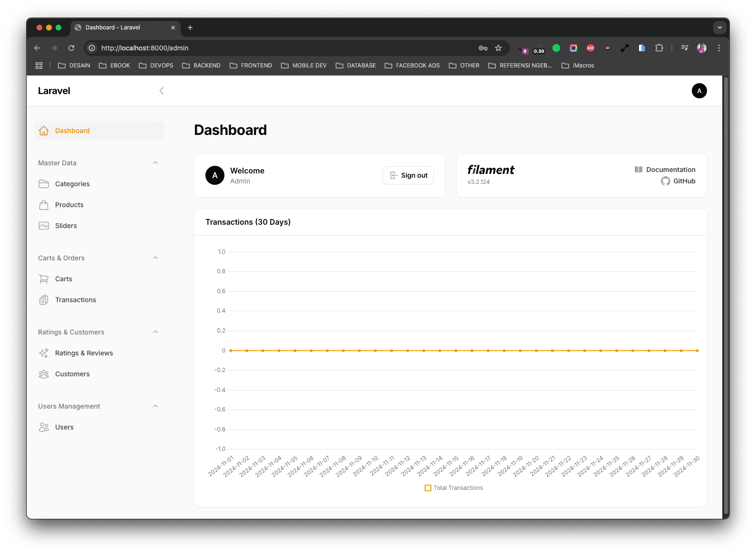
Task: Click the Products shopping bag icon
Action: pos(44,205)
